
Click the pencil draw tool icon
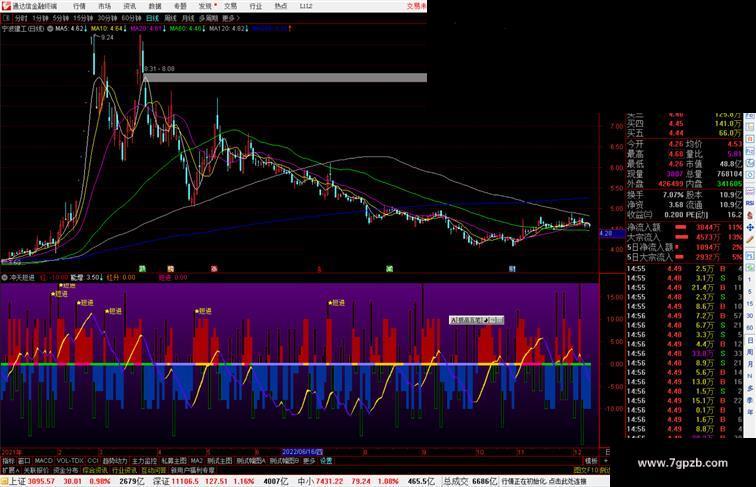[x=750, y=239]
